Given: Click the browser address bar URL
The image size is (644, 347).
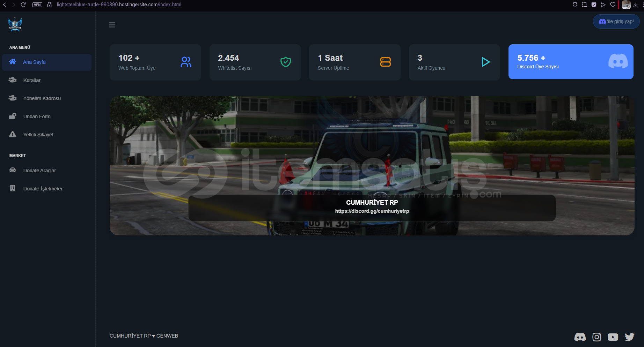Looking at the screenshot, I should tap(119, 5).
